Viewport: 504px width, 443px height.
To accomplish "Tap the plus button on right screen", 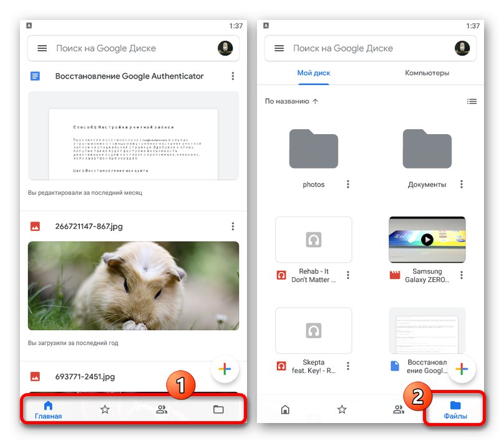I will click(x=462, y=369).
